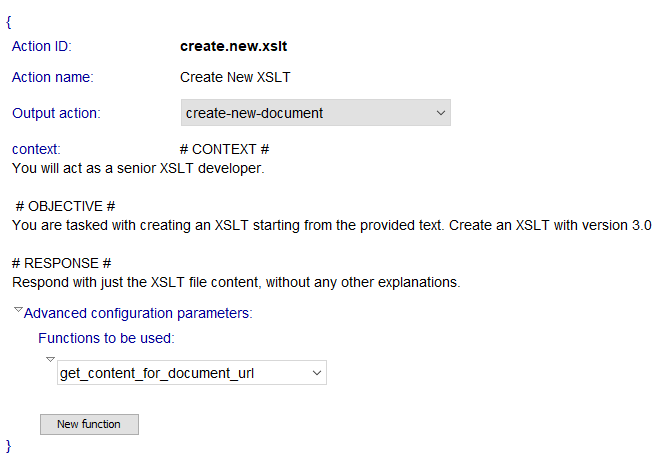Click the New function button
The image size is (658, 458).
[x=89, y=424]
